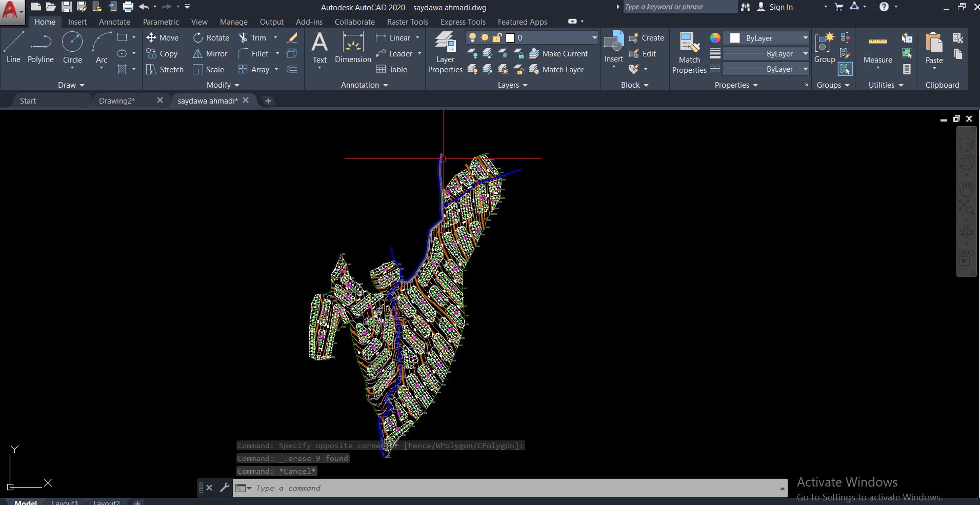Activate the Move command
Screen dimensions: 980x505
point(163,37)
